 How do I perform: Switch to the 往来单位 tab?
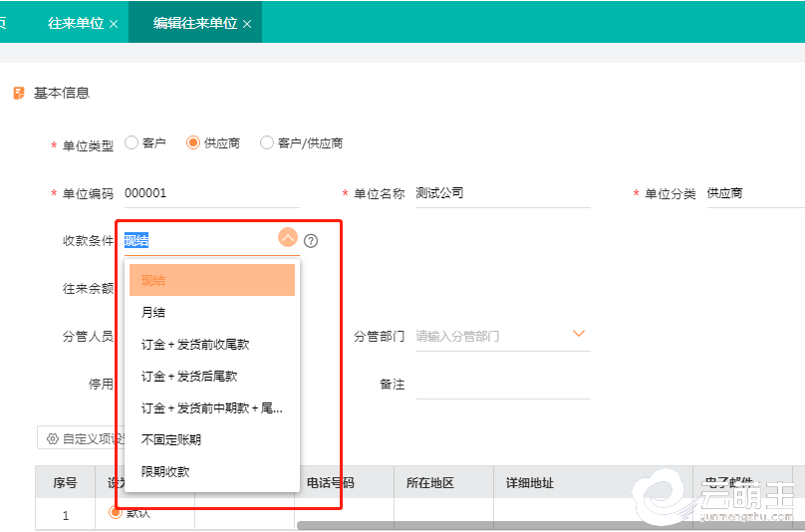(x=76, y=23)
